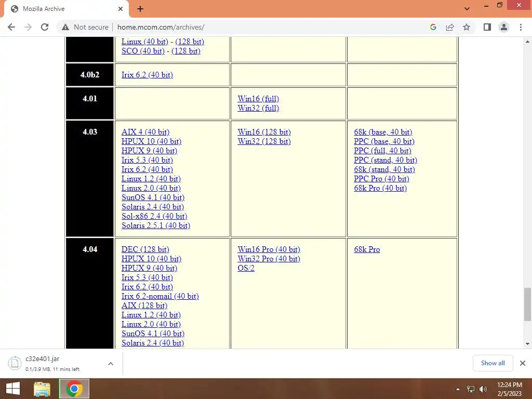The width and height of the screenshot is (532, 399).
Task: Open the taskbar clock and date
Action: (x=509, y=389)
